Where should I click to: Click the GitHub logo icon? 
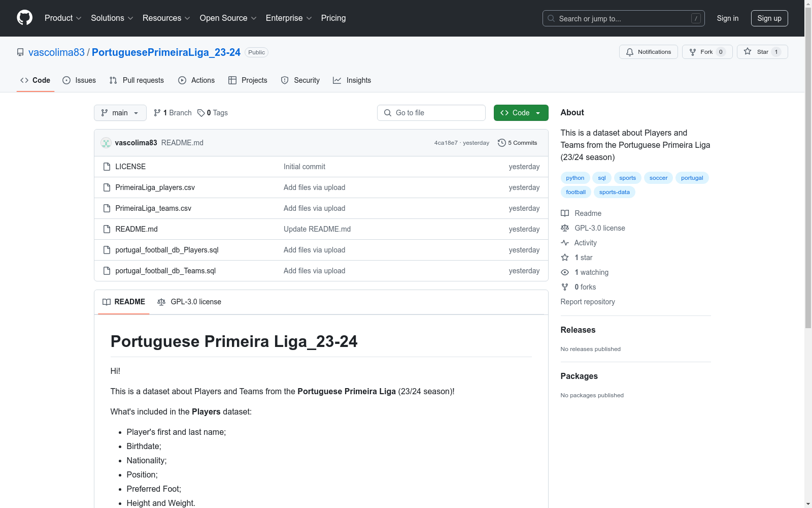click(24, 18)
